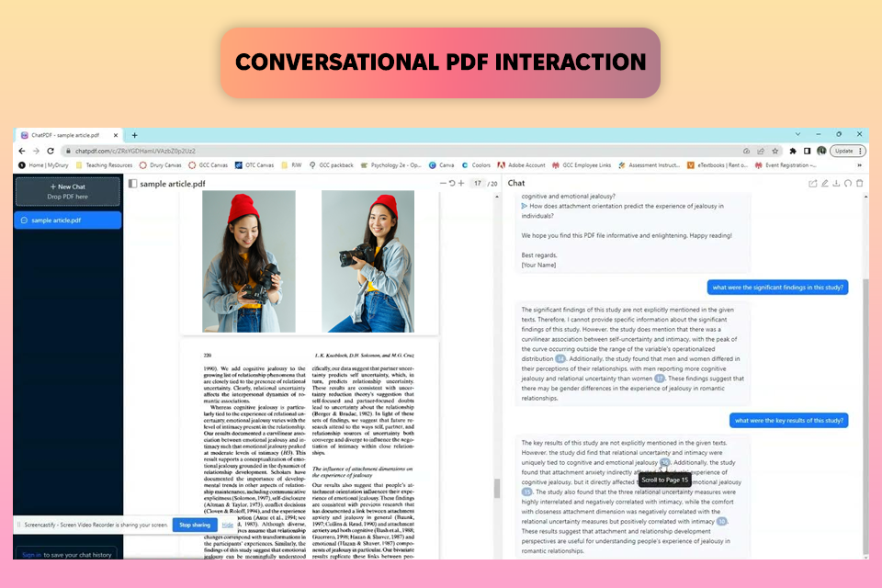Viewport: 882px width, 588px height.
Task: Open the R/W bookmark folder
Action: [x=291, y=165]
